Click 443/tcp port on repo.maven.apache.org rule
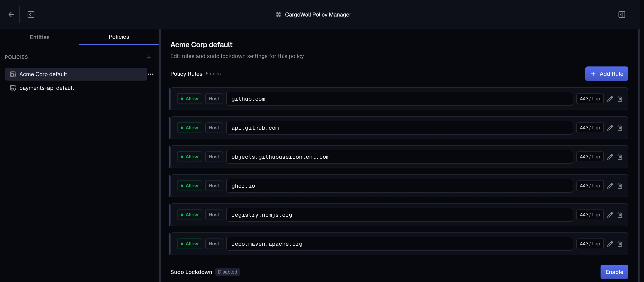Viewport: 644px width, 282px height. point(590,244)
